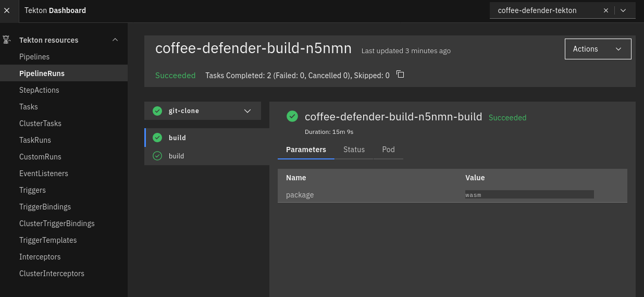
Task: Copy the PipelineRun status message
Action: pos(400,74)
